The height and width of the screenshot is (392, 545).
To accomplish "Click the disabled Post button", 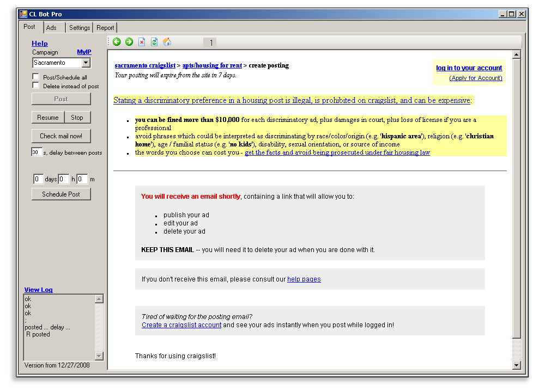I will tap(61, 99).
